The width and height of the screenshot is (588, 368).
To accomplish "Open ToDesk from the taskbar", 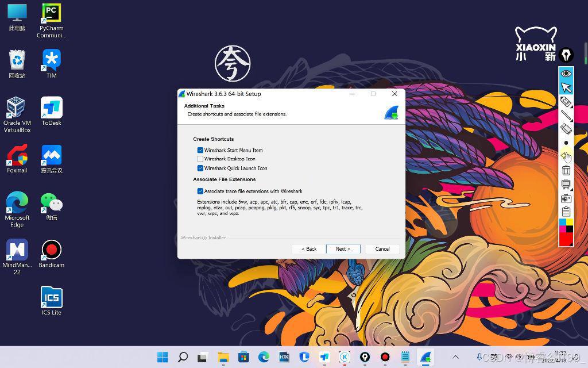I will click(324, 357).
